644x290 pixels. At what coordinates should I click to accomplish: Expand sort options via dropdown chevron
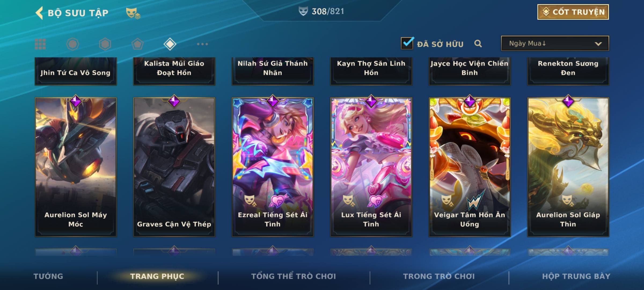coord(598,44)
